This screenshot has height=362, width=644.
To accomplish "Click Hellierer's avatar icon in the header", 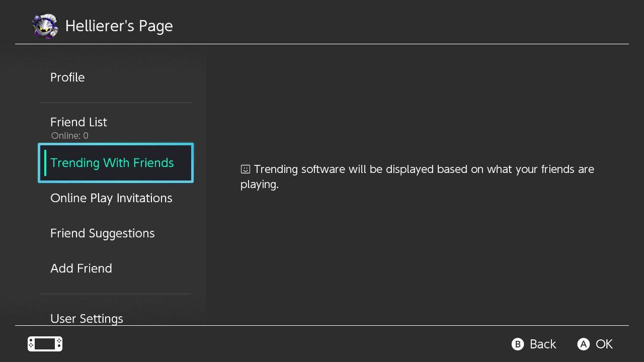I will pyautogui.click(x=45, y=26).
